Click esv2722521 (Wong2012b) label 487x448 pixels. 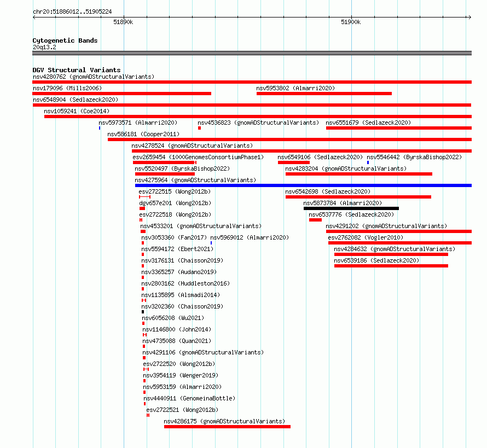(x=182, y=410)
